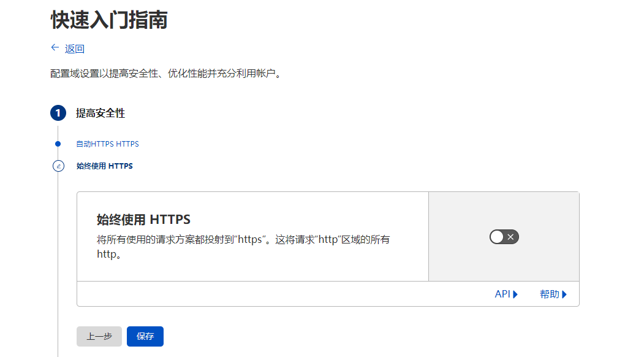The width and height of the screenshot is (644, 357).
Task: Click the API link
Action: click(x=501, y=294)
